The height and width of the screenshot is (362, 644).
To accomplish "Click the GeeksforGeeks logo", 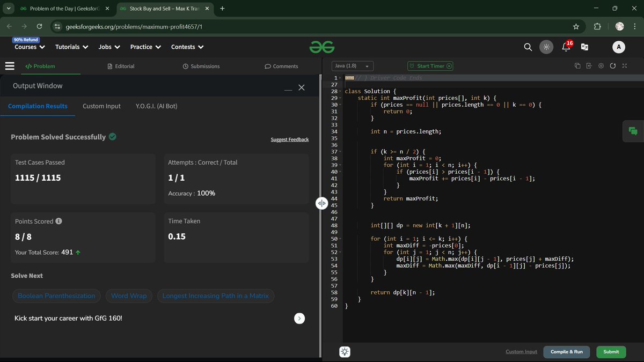I will point(322,47).
